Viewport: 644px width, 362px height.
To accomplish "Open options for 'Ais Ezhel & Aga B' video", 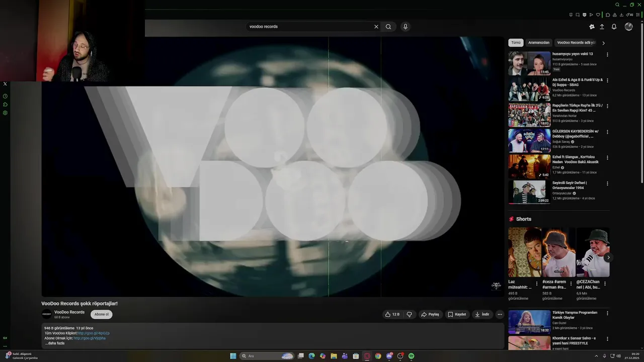I will click(x=607, y=80).
